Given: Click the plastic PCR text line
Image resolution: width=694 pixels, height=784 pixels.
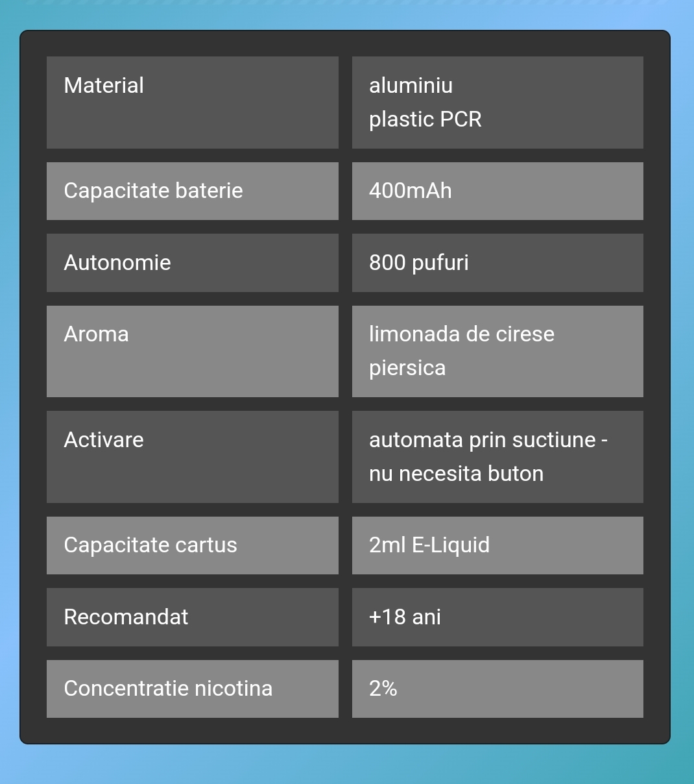Looking at the screenshot, I should (x=425, y=119).
